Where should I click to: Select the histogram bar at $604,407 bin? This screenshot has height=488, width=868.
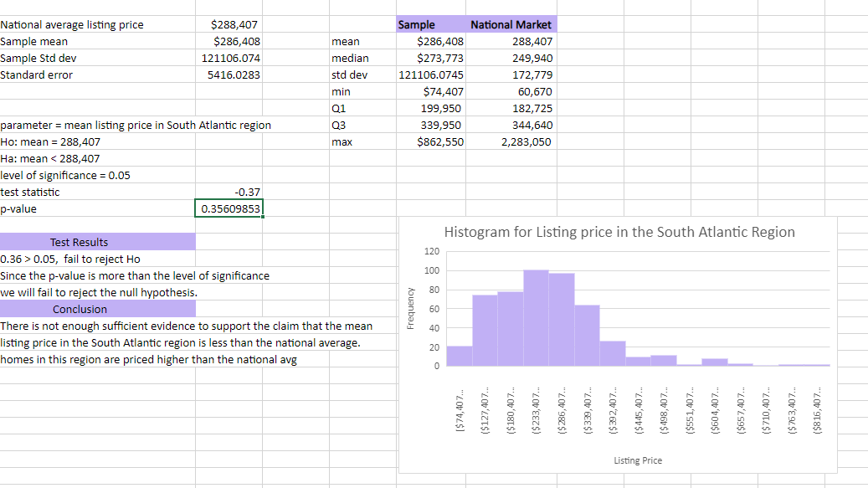(715, 362)
